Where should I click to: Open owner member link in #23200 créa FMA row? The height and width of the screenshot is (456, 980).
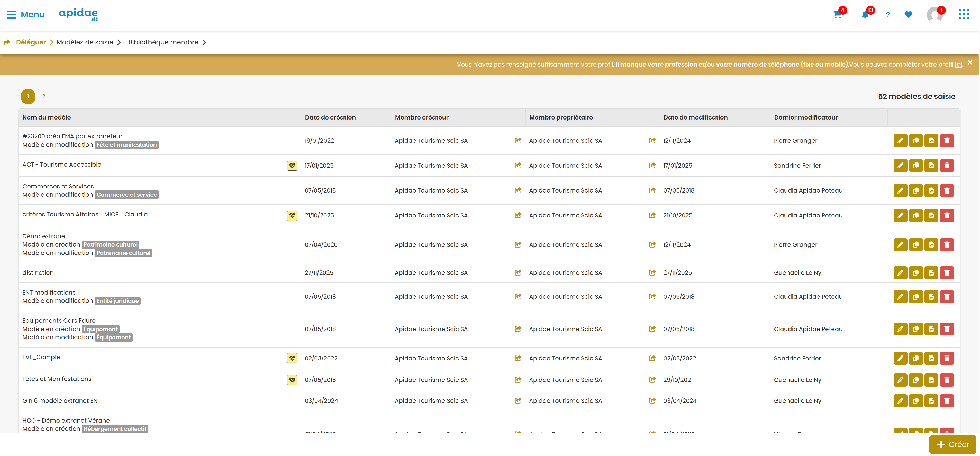(x=652, y=141)
